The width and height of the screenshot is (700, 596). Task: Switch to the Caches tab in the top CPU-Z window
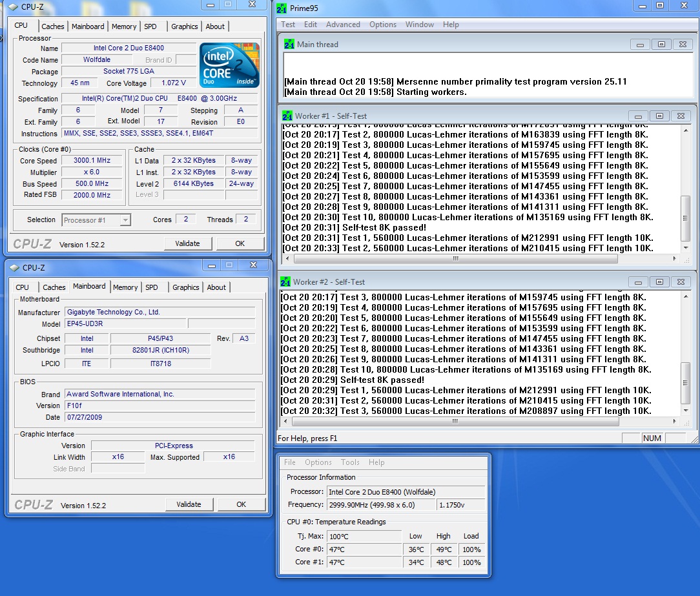click(x=53, y=26)
